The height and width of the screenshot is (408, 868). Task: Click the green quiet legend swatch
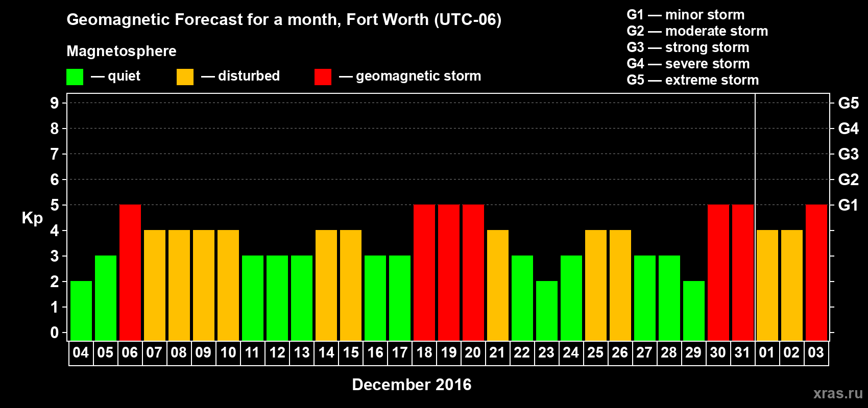click(x=75, y=77)
